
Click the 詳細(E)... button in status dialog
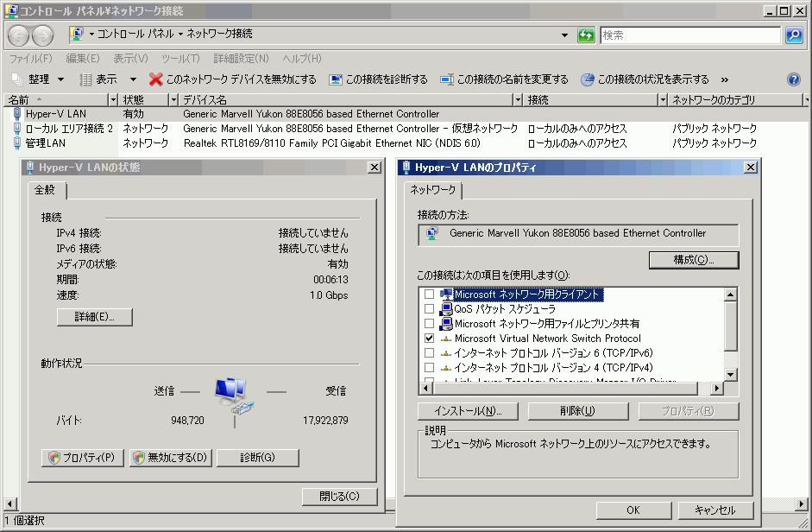point(95,317)
